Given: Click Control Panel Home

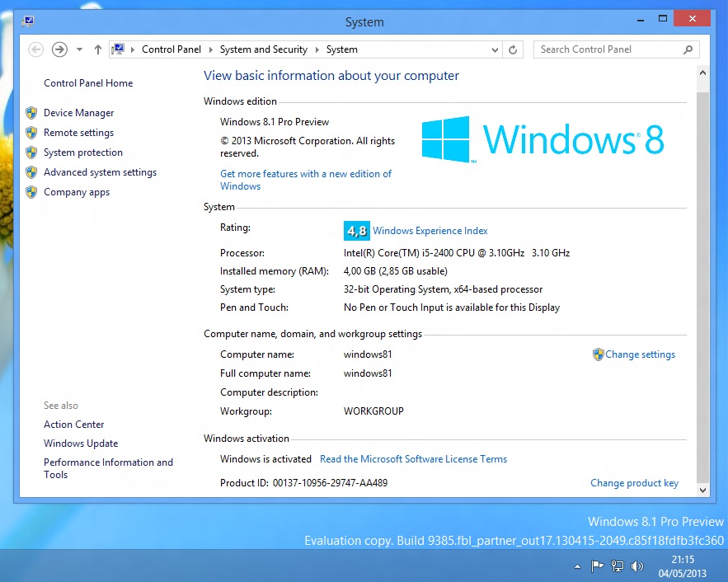Looking at the screenshot, I should [88, 82].
